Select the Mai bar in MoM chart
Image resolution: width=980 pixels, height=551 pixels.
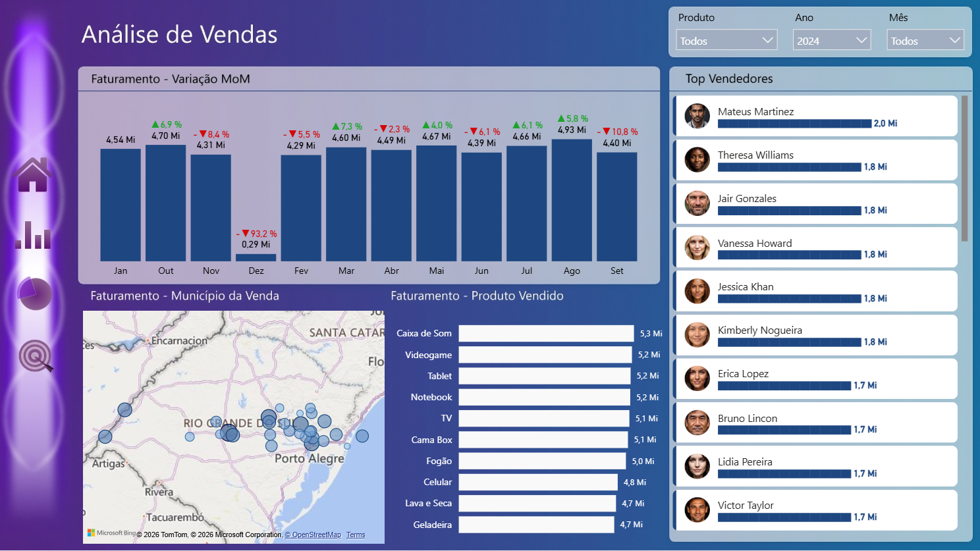click(437, 203)
